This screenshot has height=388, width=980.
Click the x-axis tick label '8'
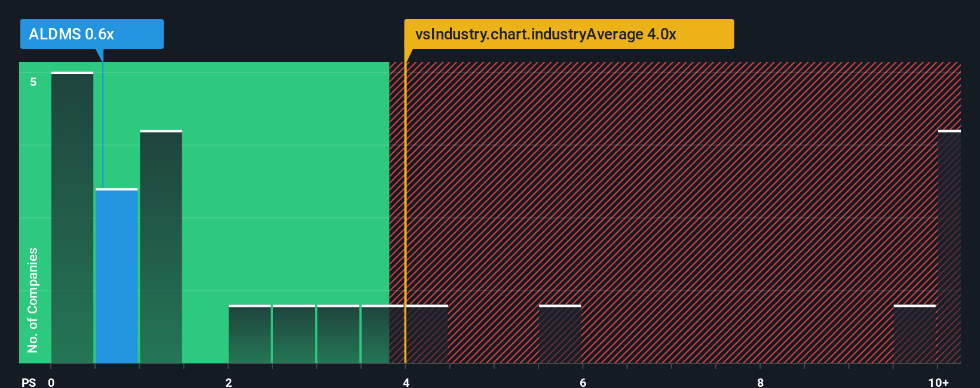click(760, 382)
